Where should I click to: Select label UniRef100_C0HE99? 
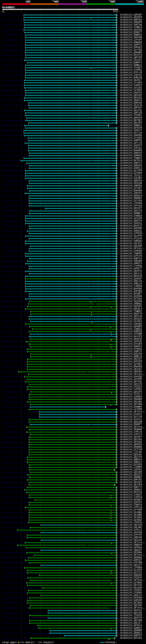(131, 286)
